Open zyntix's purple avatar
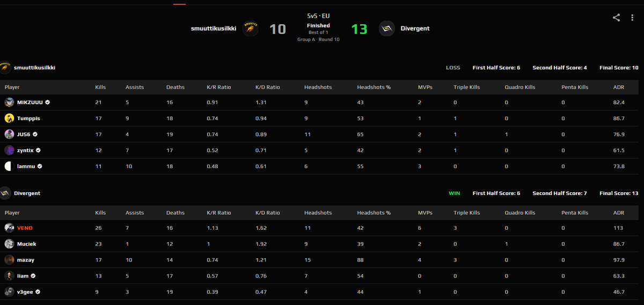This screenshot has width=644, height=305. pyautogui.click(x=9, y=150)
